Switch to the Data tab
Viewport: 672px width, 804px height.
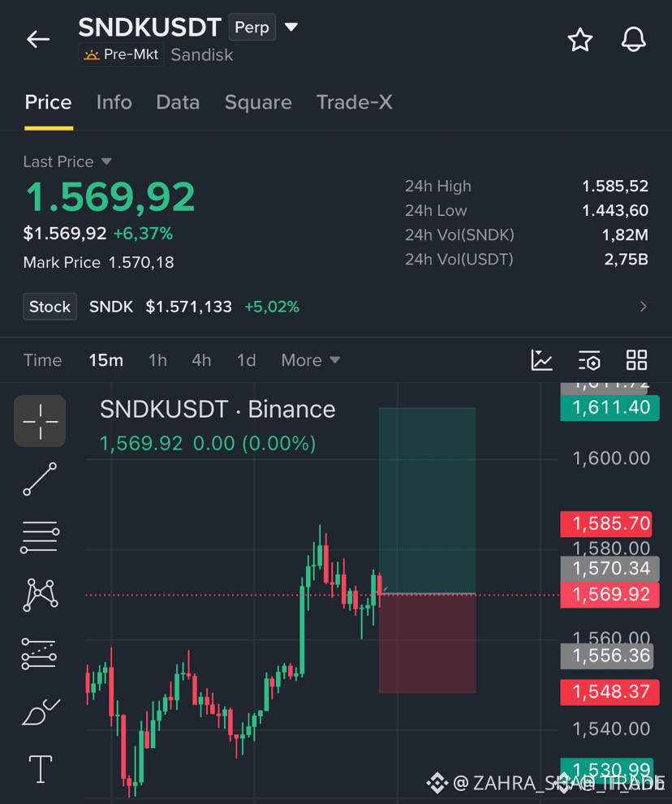click(x=178, y=102)
